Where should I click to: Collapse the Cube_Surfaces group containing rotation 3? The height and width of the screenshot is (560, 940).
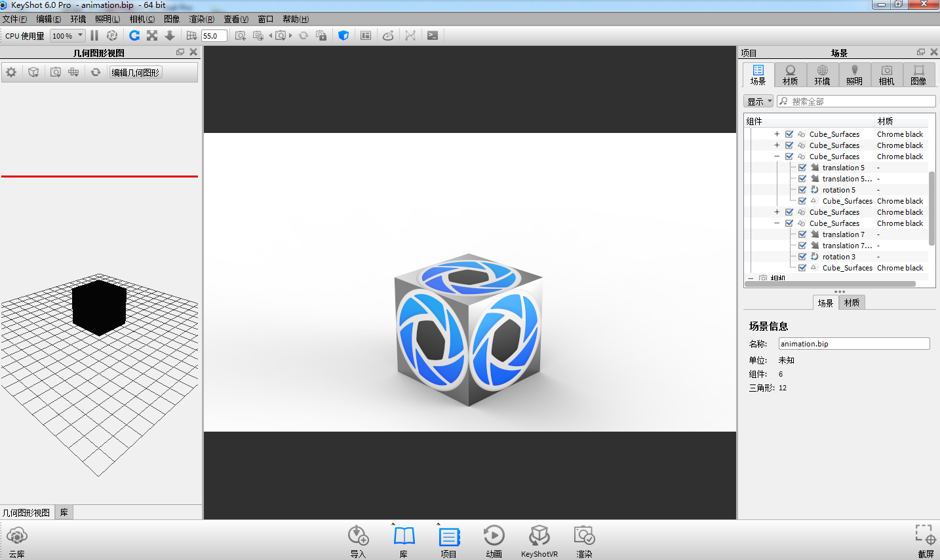tap(777, 223)
